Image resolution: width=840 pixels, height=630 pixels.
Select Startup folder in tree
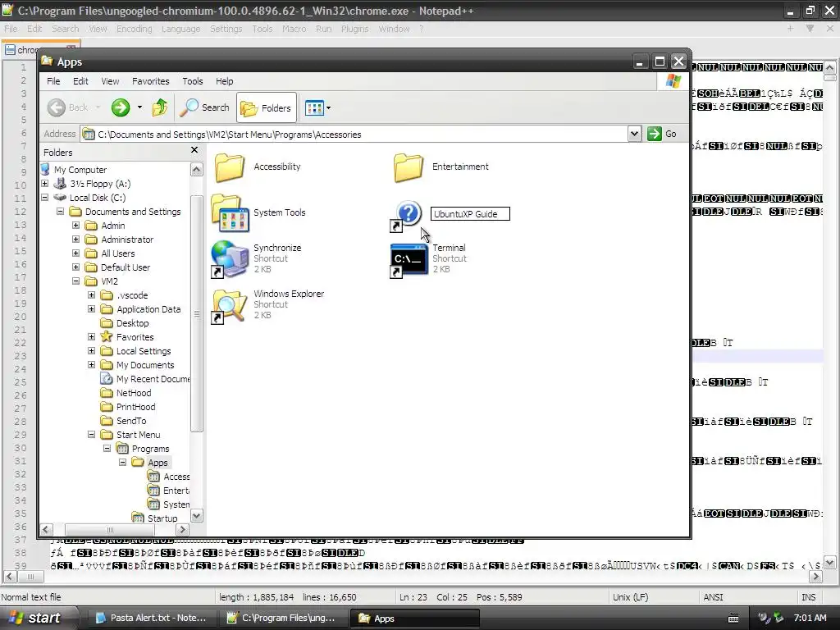click(162, 518)
